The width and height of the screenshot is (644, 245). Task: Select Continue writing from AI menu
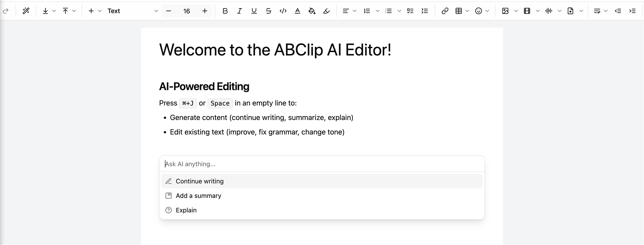(200, 181)
